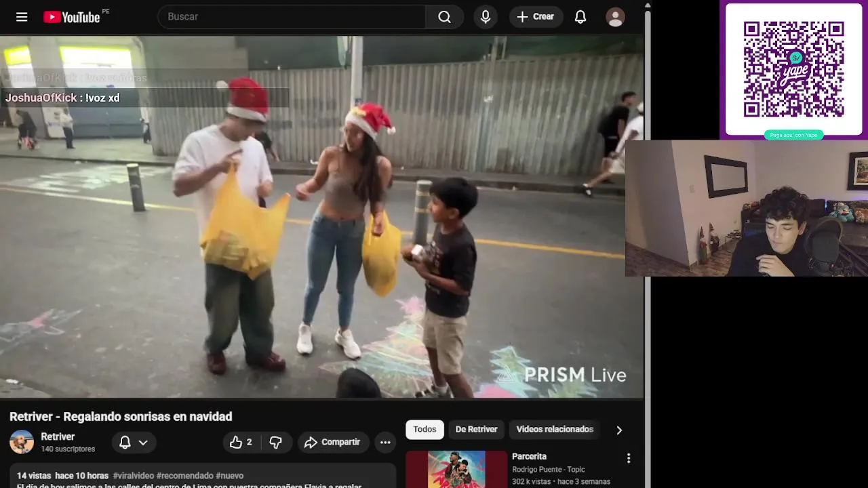The image size is (868, 488).
Task: Open the Retriver channel name link
Action: click(58, 436)
